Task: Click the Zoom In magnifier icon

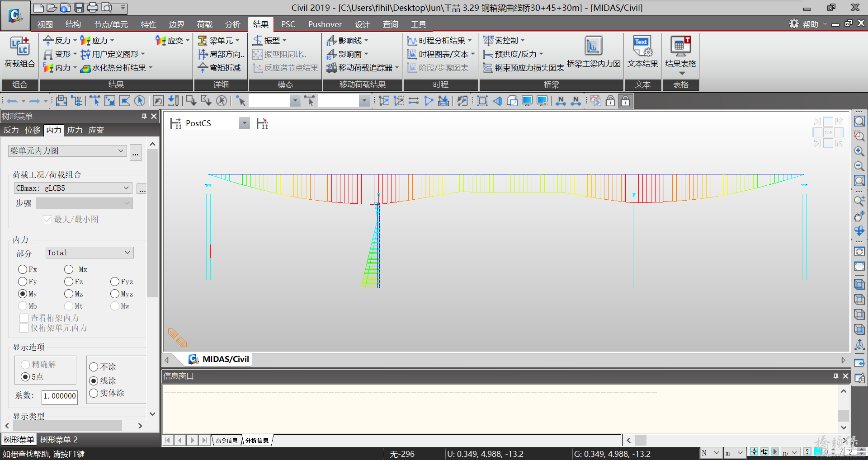Action: click(859, 151)
